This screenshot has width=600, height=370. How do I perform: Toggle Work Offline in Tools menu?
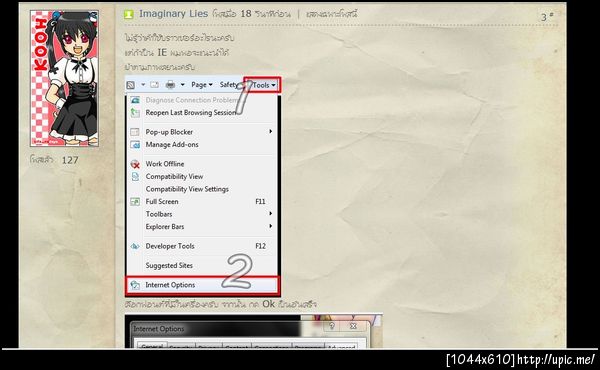point(201,164)
